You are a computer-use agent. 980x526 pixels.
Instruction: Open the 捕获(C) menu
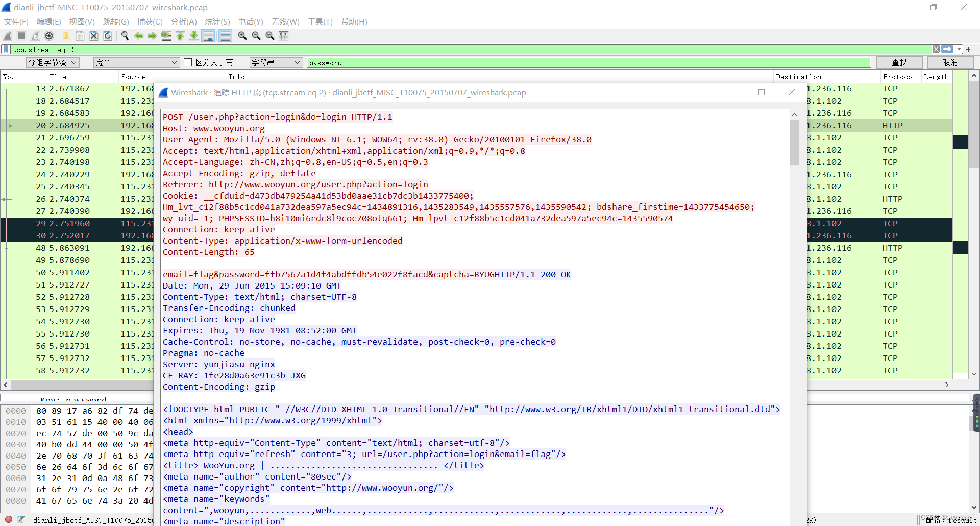[x=150, y=21]
